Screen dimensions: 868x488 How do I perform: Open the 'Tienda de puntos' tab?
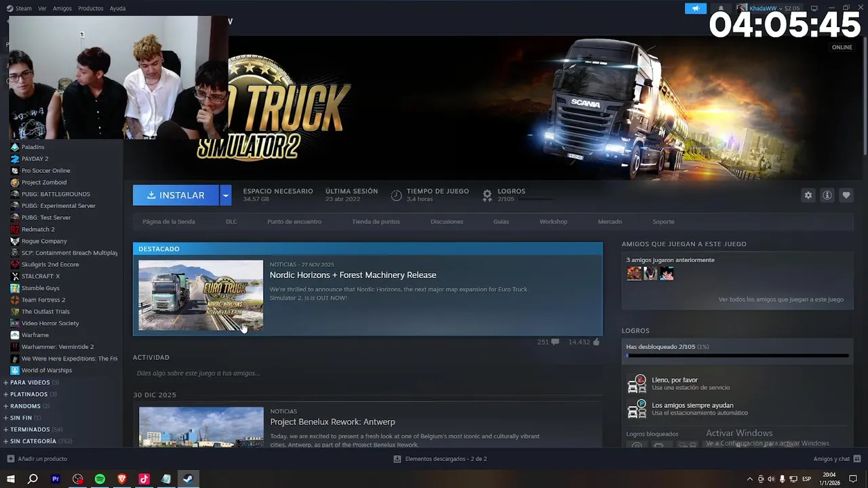376,222
